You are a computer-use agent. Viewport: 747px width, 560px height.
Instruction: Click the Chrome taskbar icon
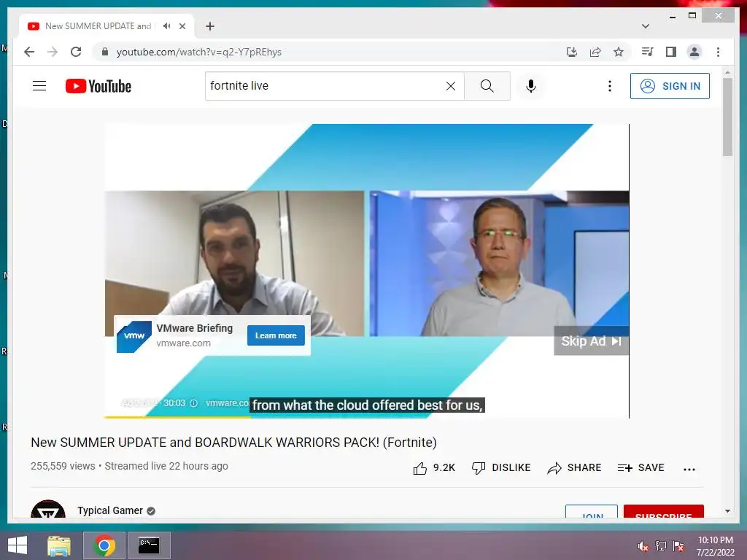click(104, 545)
